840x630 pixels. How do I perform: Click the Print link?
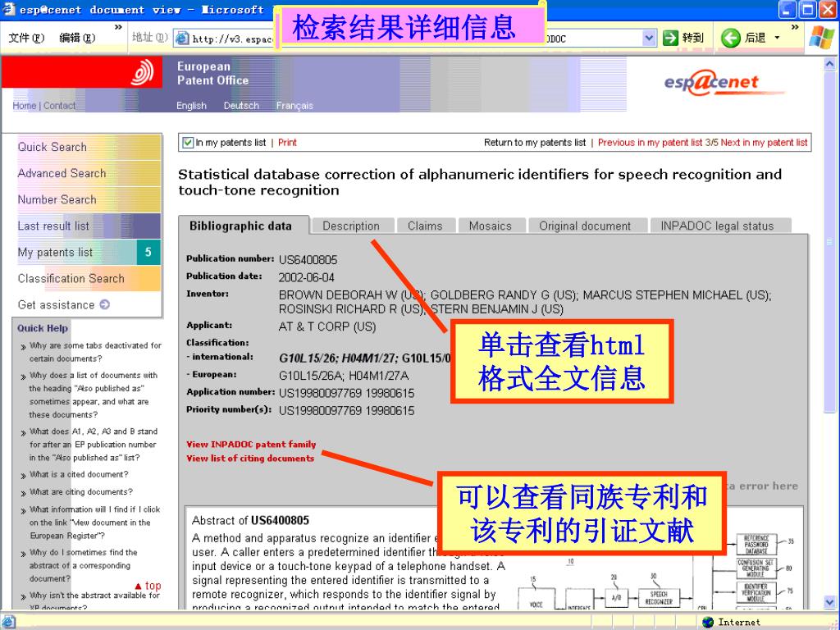(x=287, y=143)
